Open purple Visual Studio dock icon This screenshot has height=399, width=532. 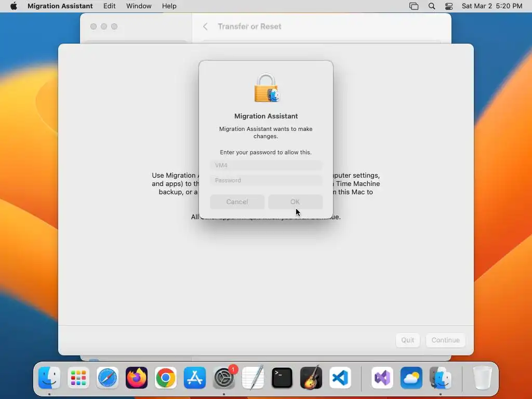tap(382, 378)
